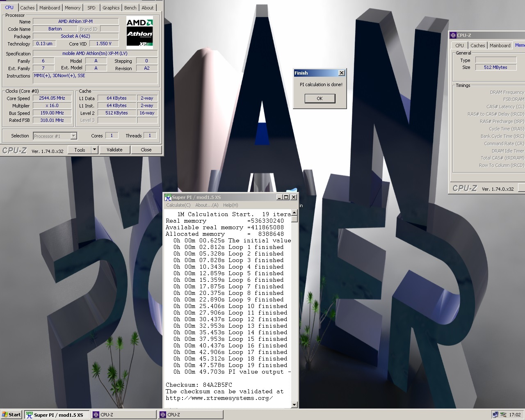The height and width of the screenshot is (420, 525).
Task: Click the Start button on the taskbar
Action: click(x=11, y=415)
